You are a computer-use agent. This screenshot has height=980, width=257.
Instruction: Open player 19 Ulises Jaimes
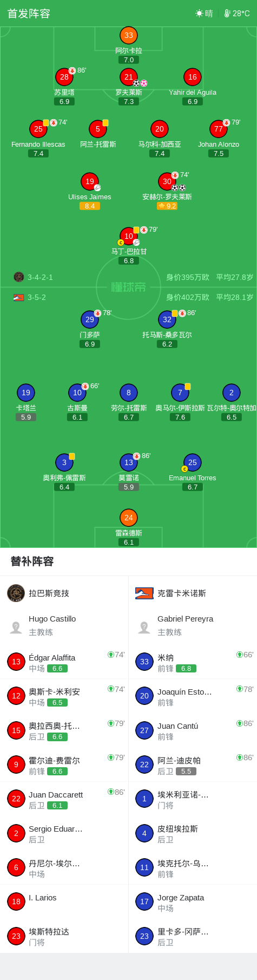(90, 182)
